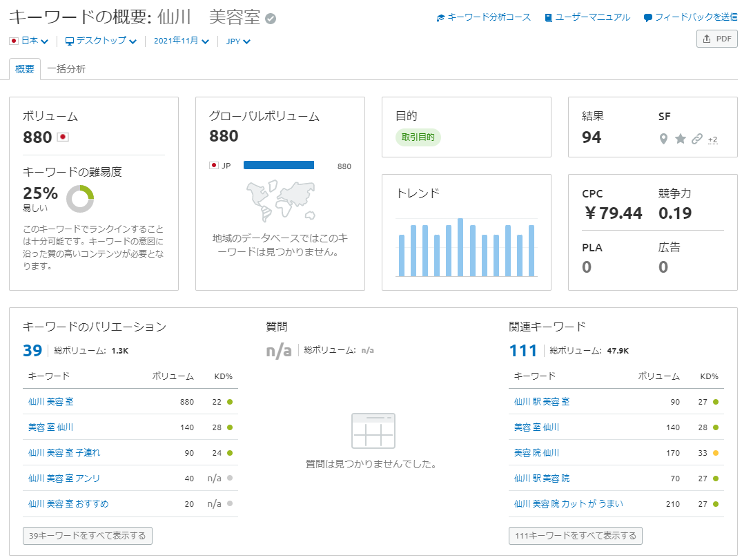Click the user manual book icon

coord(549,18)
